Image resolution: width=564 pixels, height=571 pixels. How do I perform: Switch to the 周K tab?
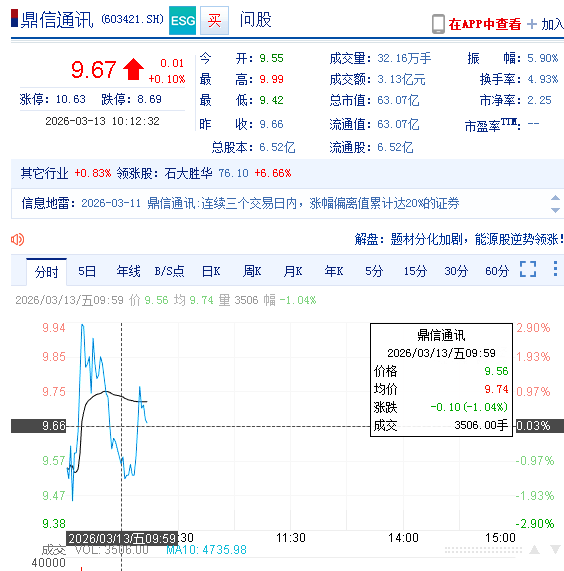point(252,271)
